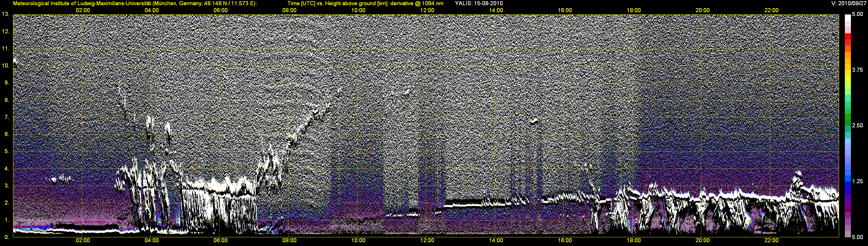Image resolution: width=868 pixels, height=246 pixels.
Task: Click the 20:00 label on the bottom time axis
Action: click(x=703, y=241)
